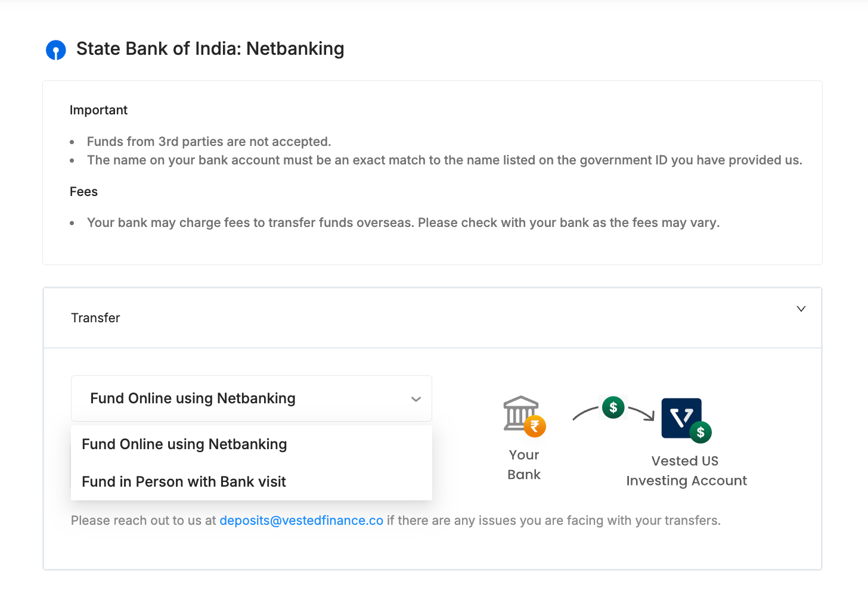The height and width of the screenshot is (610, 868).
Task: Click the green dollar icon on the arrow
Action: pyautogui.click(x=613, y=407)
